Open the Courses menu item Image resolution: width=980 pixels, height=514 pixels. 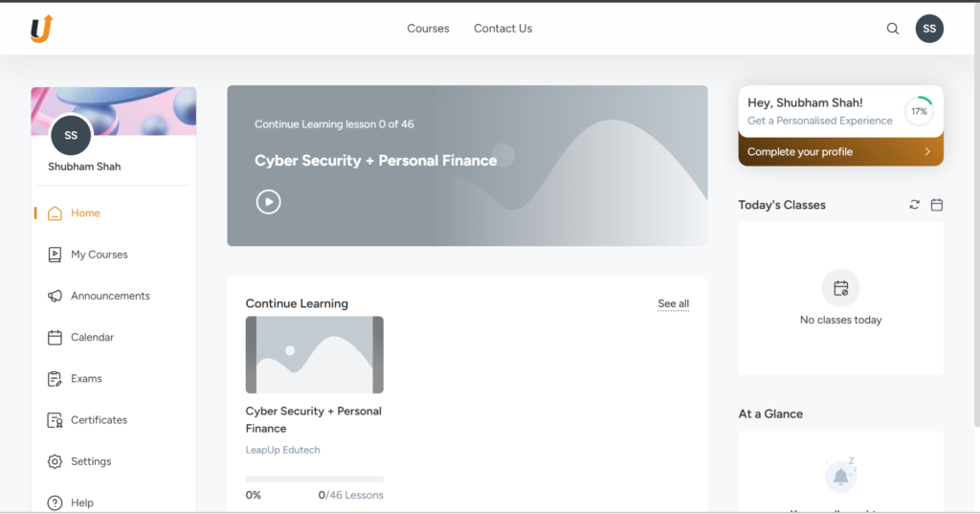point(428,29)
